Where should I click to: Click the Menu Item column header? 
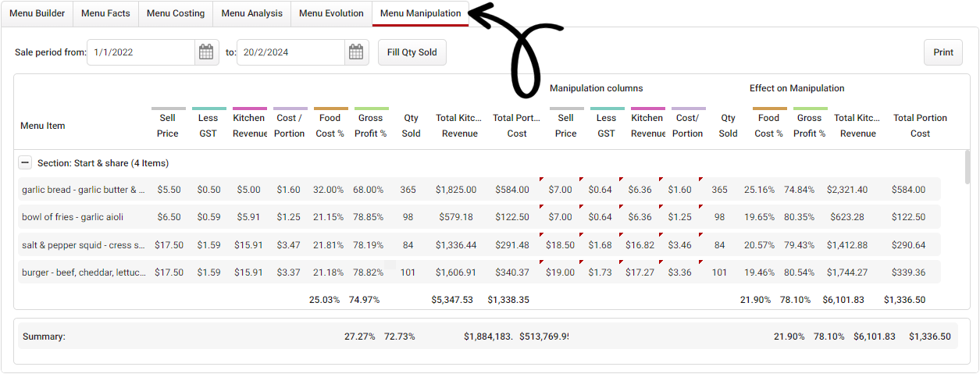tap(43, 126)
